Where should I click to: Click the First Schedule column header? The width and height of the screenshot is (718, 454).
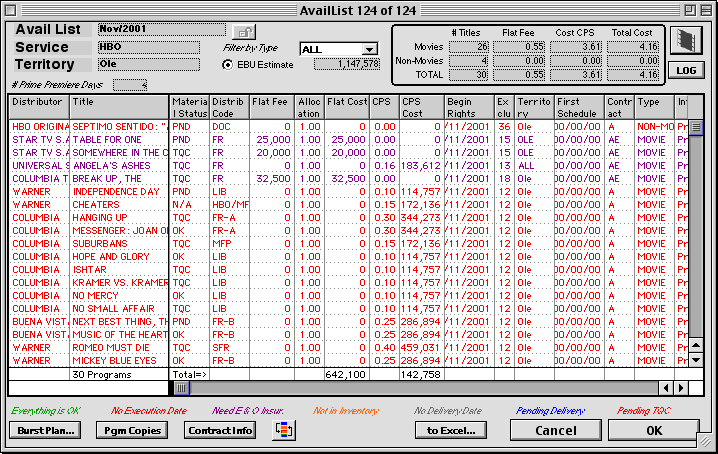[579, 107]
